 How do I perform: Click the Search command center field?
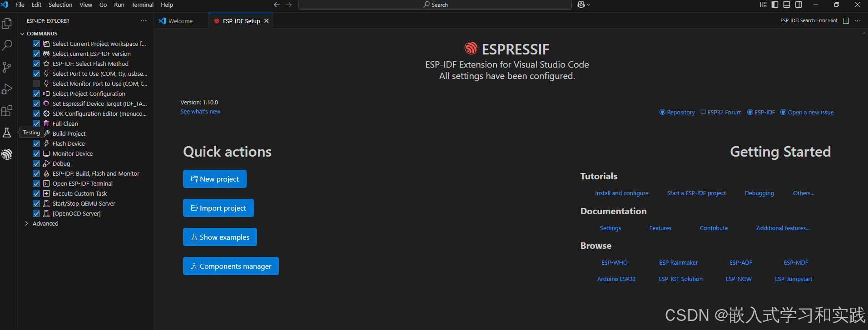[435, 5]
